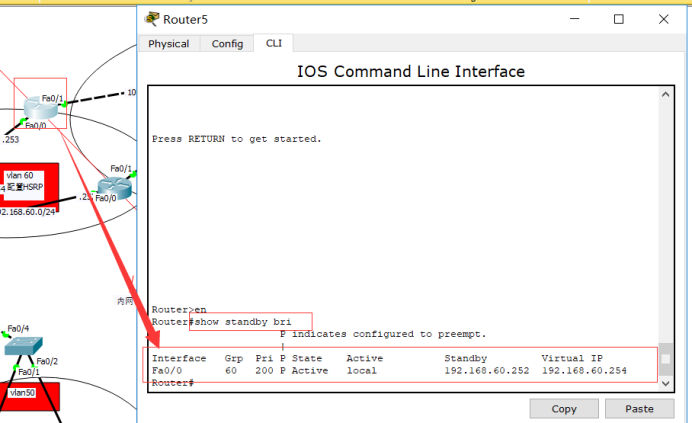
Task: Switch to the Config tab
Action: (x=227, y=44)
